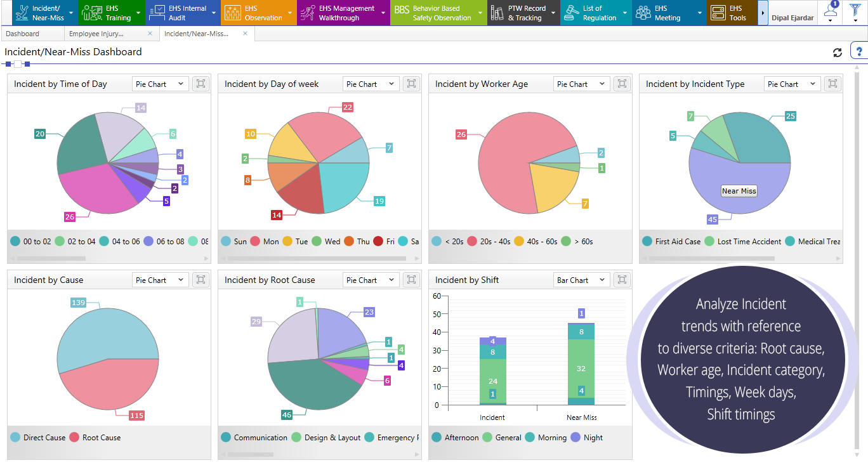Viewport: 868px width, 465px height.
Task: Change Incident by Shift chart type dropdown
Action: click(581, 279)
